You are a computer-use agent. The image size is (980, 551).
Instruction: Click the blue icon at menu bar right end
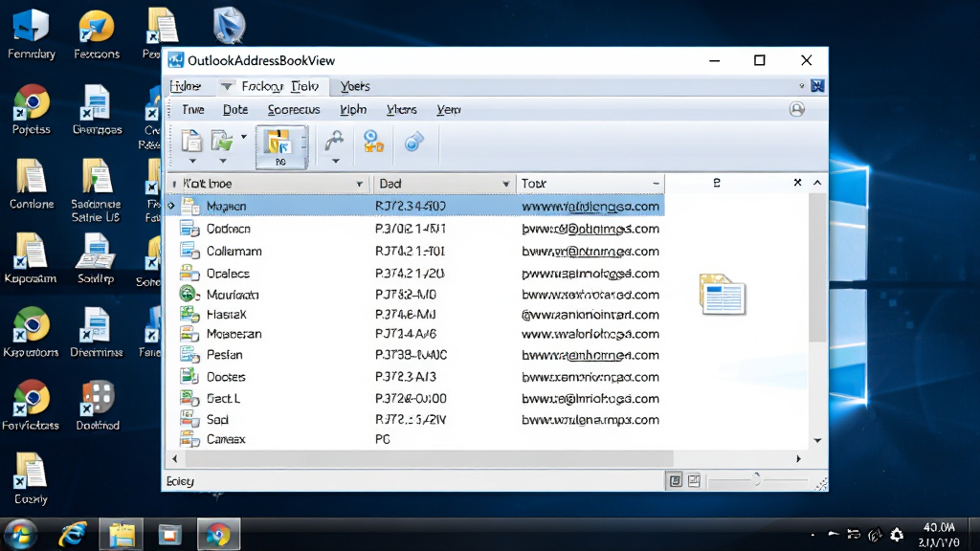coord(817,85)
